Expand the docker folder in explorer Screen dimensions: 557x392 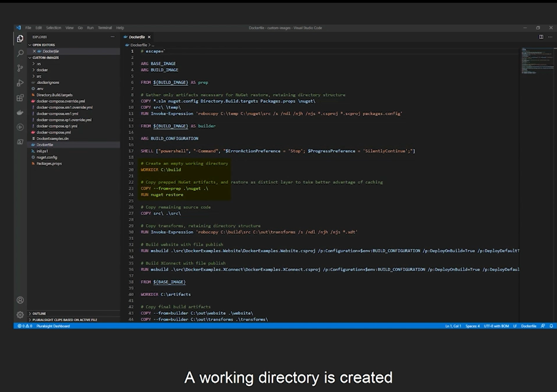pos(42,70)
